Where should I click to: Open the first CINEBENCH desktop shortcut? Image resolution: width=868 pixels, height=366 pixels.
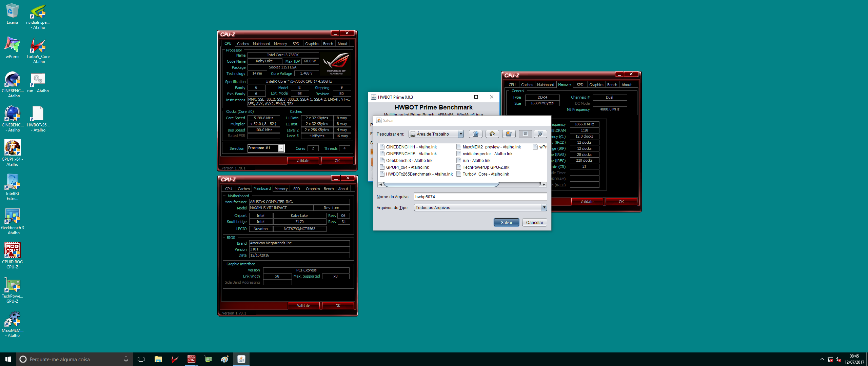click(13, 84)
